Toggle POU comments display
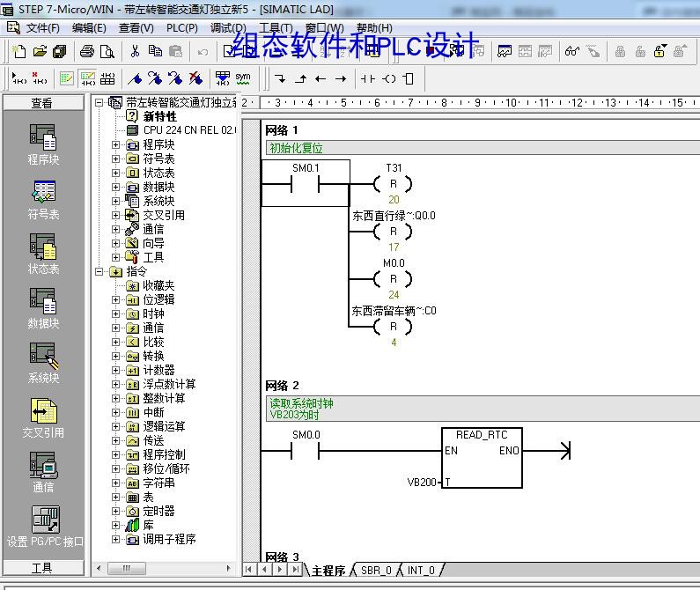The height and width of the screenshot is (590, 700). point(67,78)
